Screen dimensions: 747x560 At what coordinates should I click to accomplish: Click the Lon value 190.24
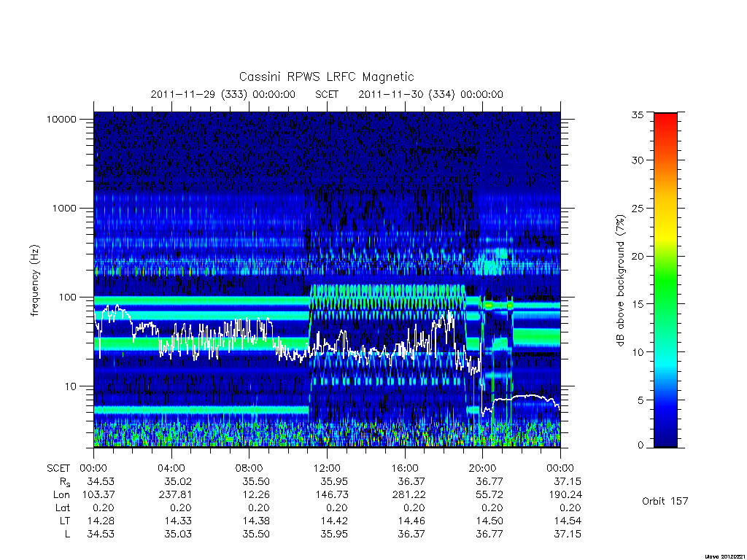(x=565, y=495)
